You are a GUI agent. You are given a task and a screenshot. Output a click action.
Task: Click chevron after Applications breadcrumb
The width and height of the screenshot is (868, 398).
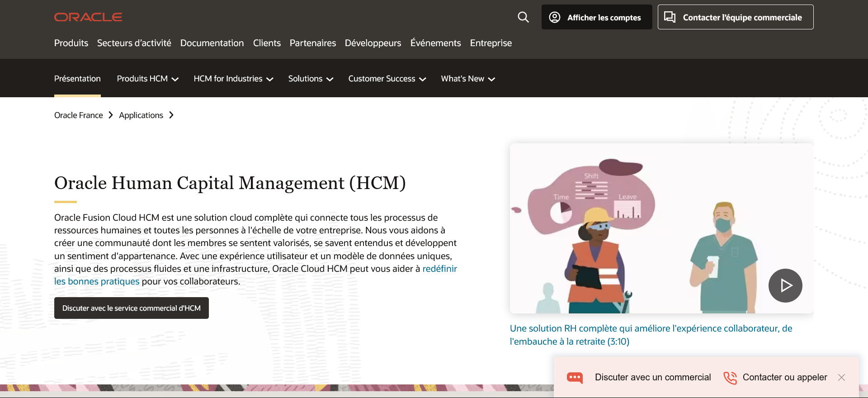[x=171, y=115]
